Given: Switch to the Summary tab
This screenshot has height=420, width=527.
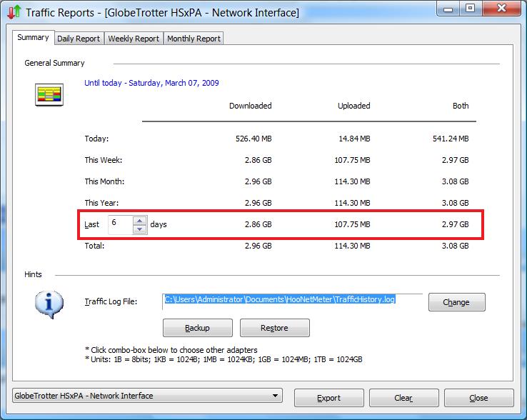Looking at the screenshot, I should tap(33, 38).
